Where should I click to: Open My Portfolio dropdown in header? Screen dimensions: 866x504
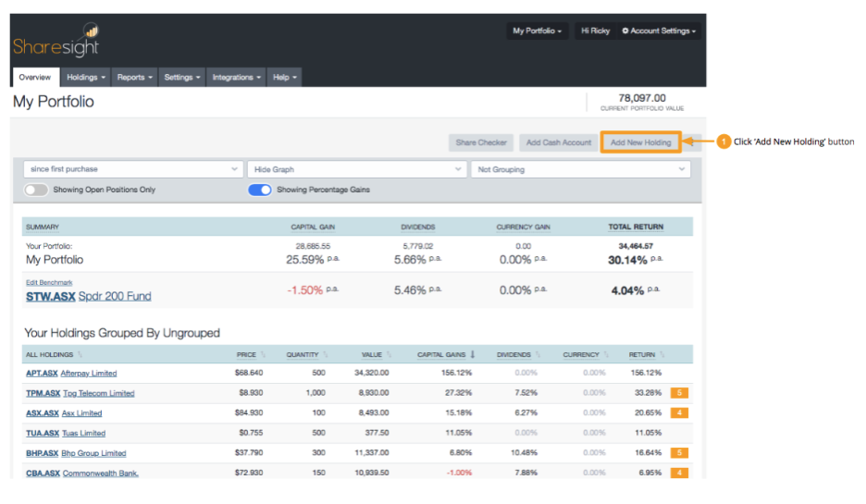coord(537,31)
